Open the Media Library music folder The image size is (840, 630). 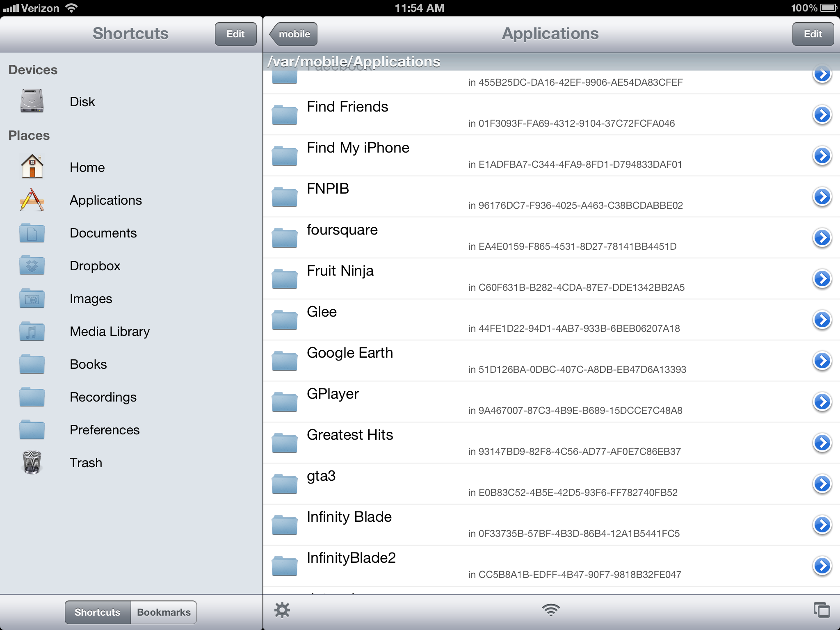[x=32, y=331]
